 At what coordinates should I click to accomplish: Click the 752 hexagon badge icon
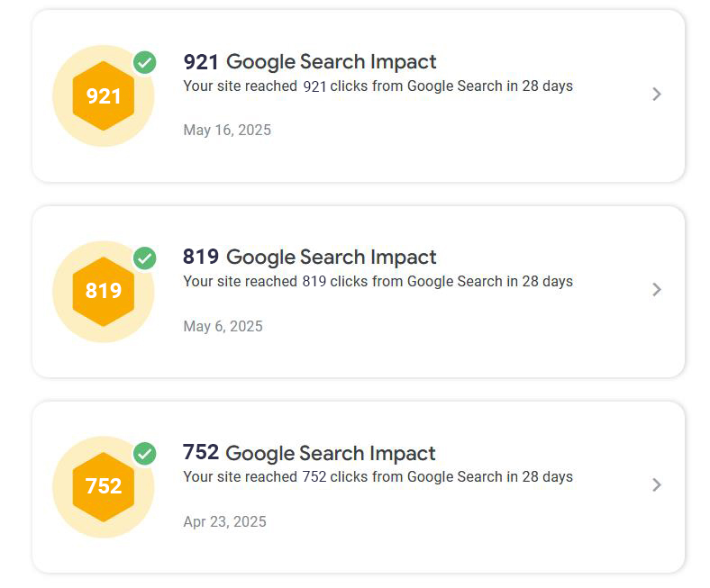click(104, 486)
